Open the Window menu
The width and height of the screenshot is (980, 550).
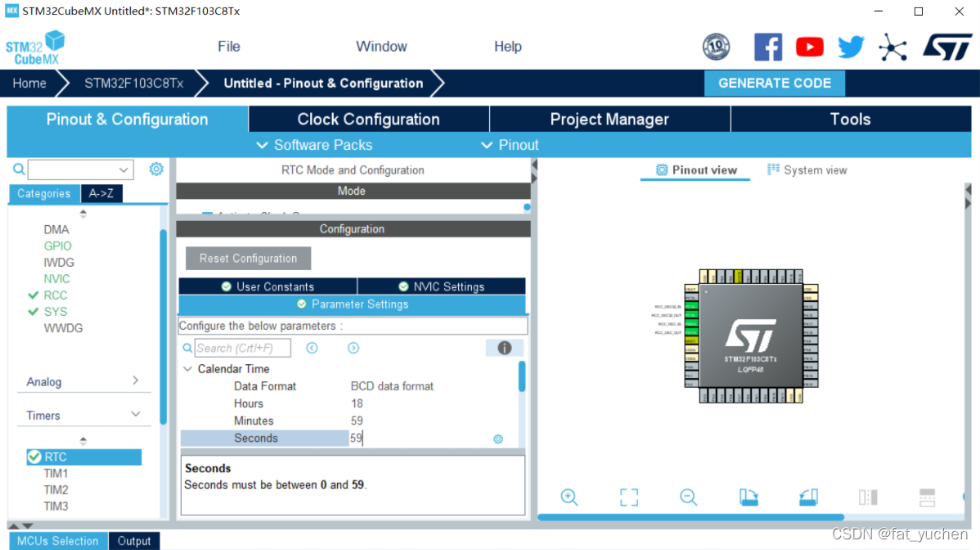(381, 47)
